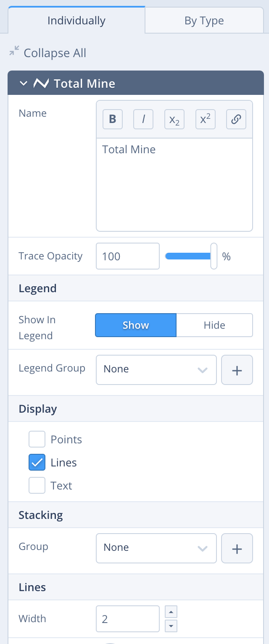
Task: Open the Legend Group dropdown
Action: pyautogui.click(x=156, y=370)
